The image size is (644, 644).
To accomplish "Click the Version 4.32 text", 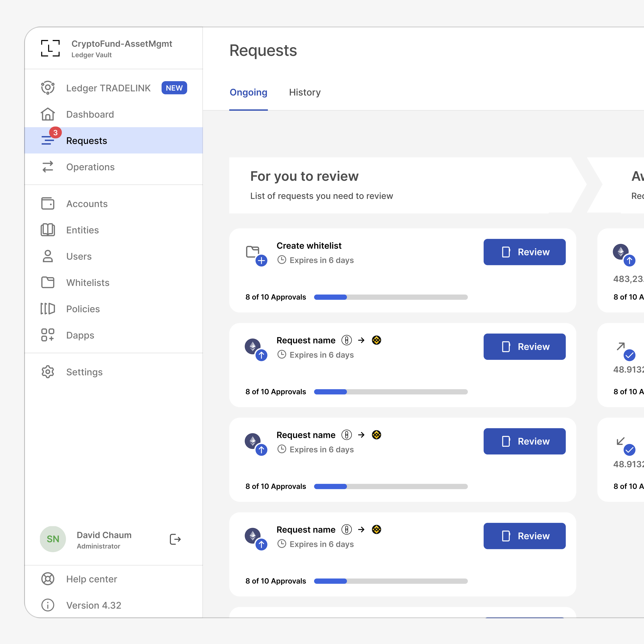I will coord(94,605).
